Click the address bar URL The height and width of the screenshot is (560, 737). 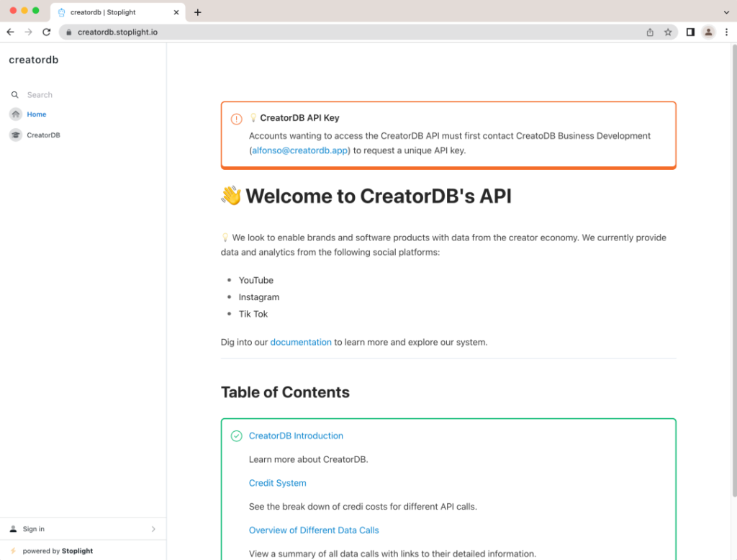click(117, 32)
